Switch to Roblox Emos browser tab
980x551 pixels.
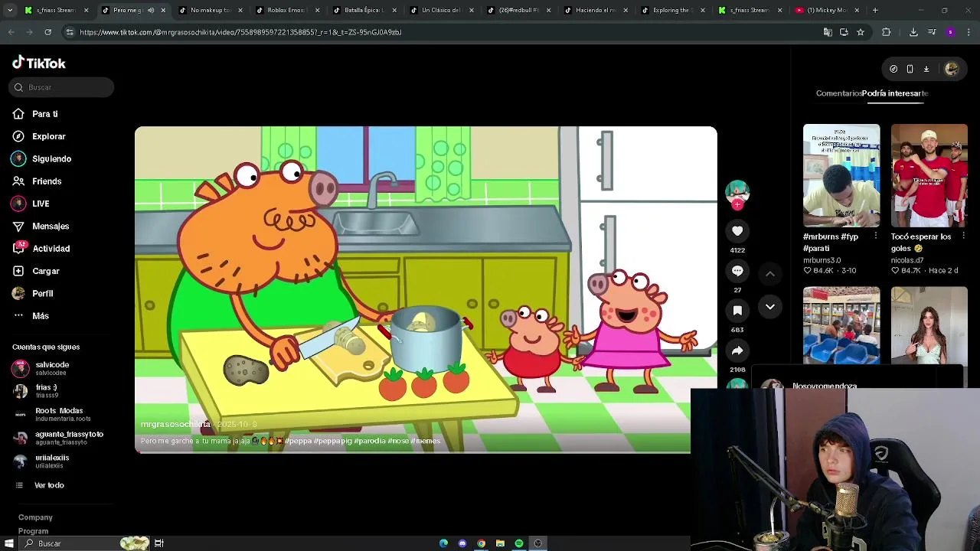click(286, 10)
